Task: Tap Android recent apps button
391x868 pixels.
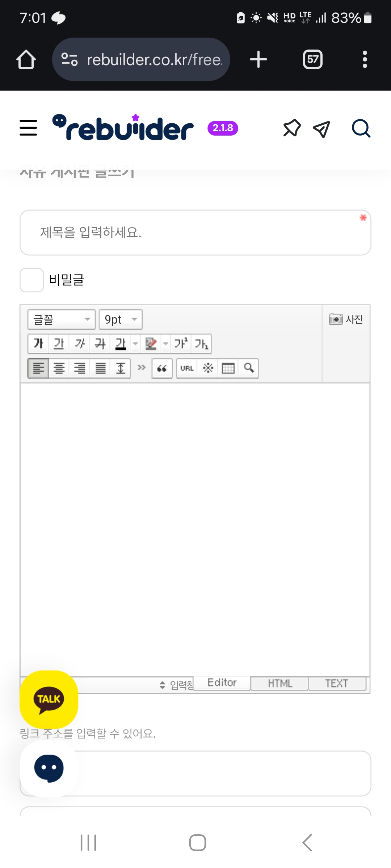Action: point(88,843)
